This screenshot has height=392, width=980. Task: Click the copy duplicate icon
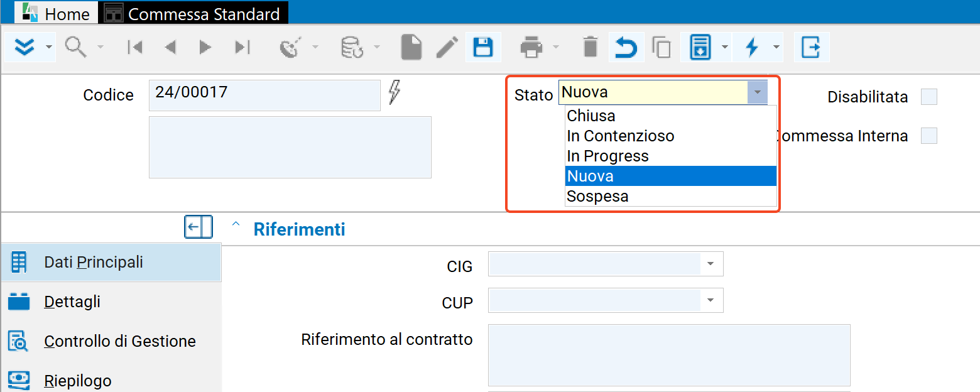[661, 47]
